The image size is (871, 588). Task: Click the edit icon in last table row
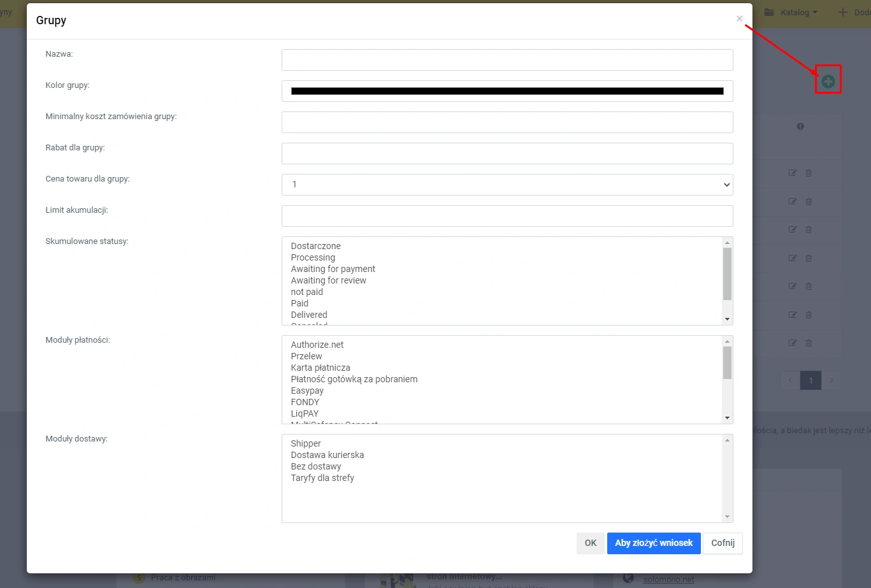tap(792, 343)
